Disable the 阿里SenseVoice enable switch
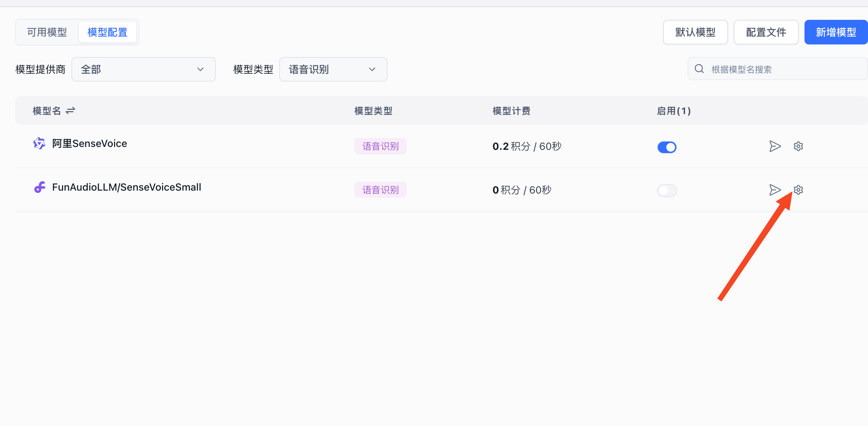The width and height of the screenshot is (868, 426). click(667, 147)
